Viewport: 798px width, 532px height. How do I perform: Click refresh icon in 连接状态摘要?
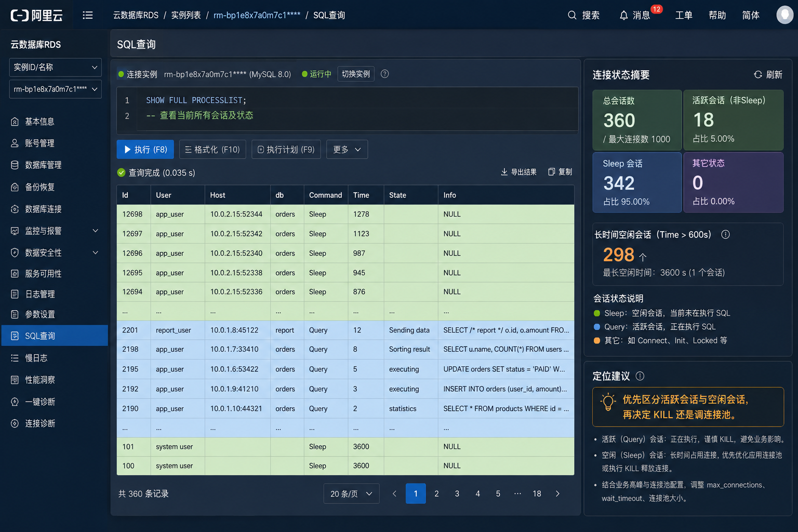[758, 75]
